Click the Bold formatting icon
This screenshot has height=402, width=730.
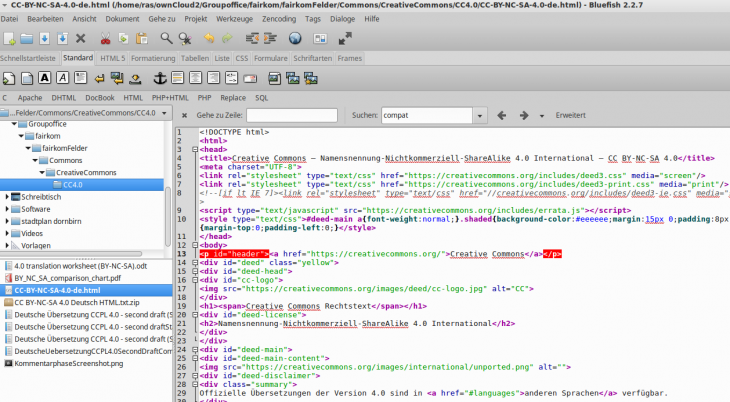coord(44,78)
